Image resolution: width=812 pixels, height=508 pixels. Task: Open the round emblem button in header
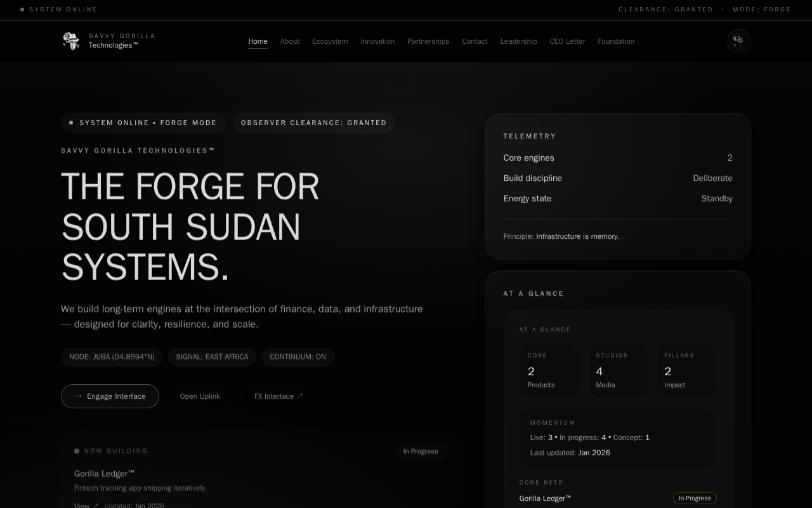coord(738,41)
